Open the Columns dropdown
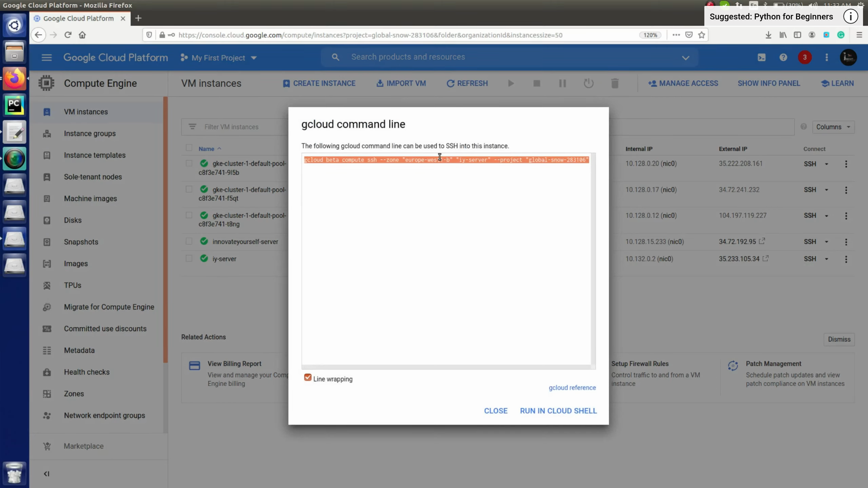The image size is (868, 488). (832, 127)
